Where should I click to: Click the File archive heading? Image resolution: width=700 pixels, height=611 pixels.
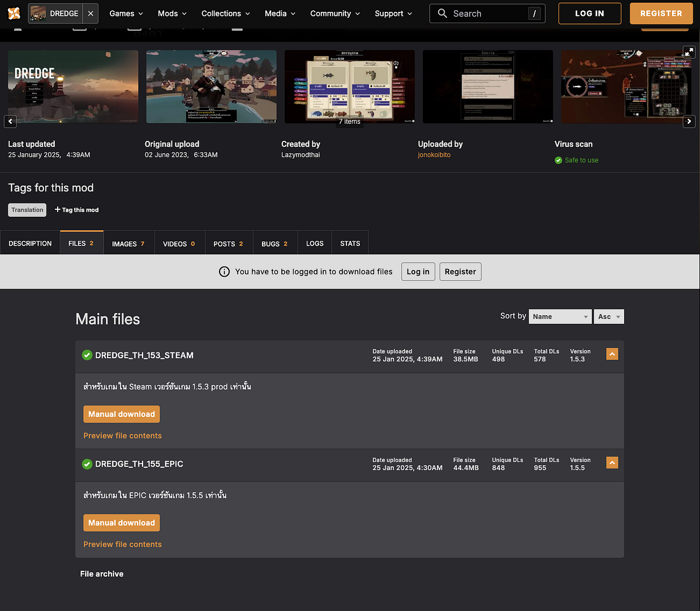coord(102,574)
